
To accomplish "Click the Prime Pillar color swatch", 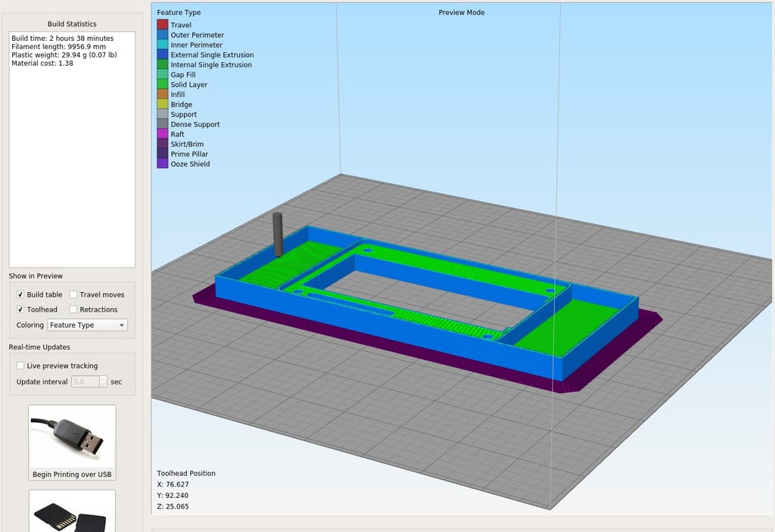I will pos(161,154).
